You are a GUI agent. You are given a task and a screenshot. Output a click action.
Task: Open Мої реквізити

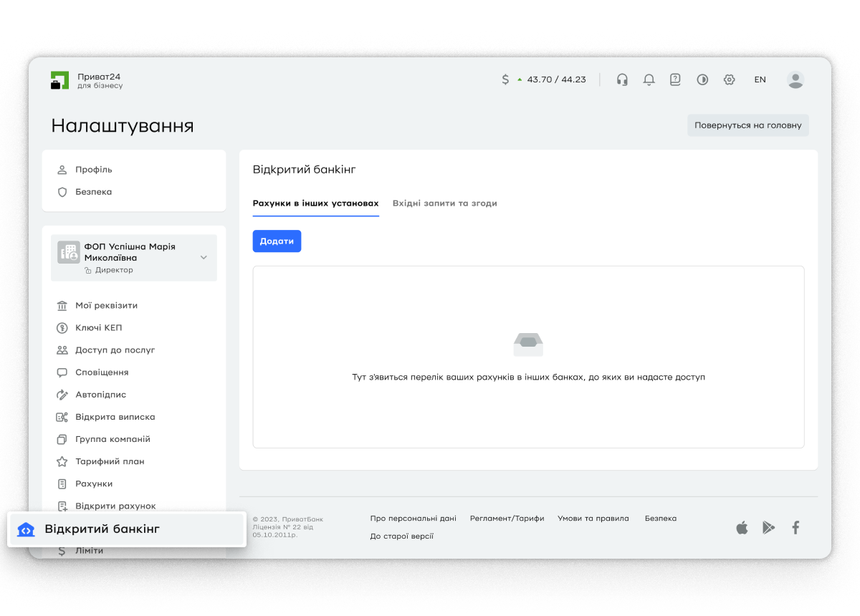pyautogui.click(x=107, y=305)
